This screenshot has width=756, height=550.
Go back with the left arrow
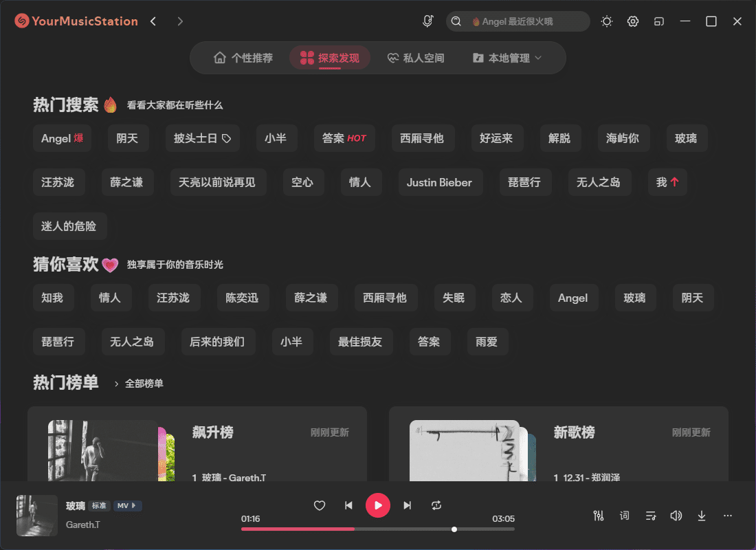click(x=153, y=21)
